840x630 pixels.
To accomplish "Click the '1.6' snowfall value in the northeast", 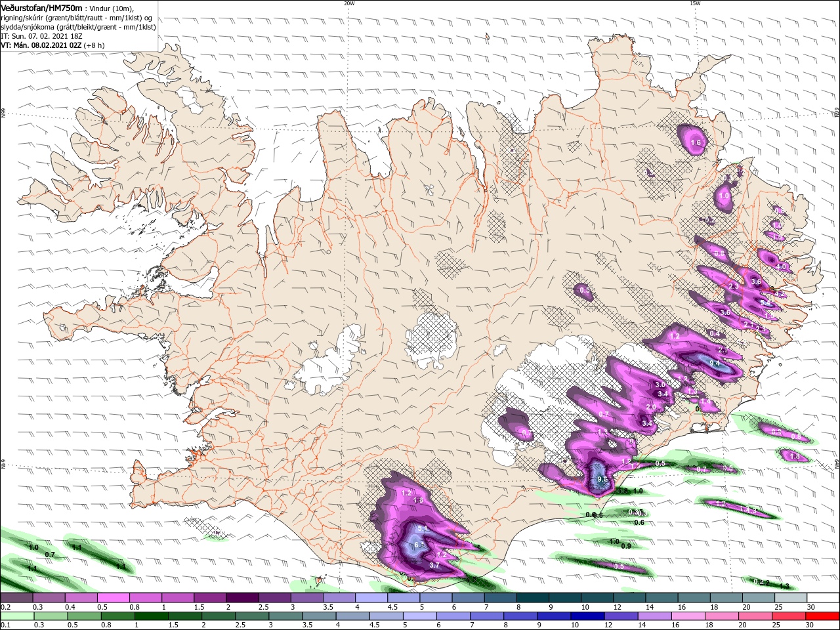I will (x=696, y=142).
